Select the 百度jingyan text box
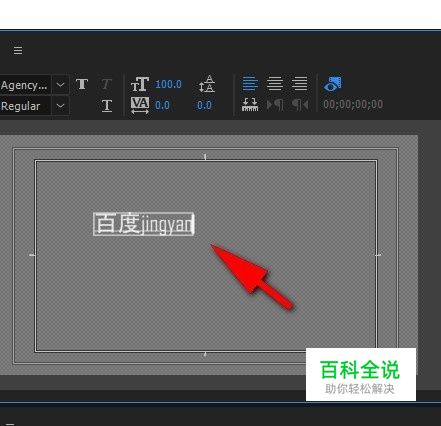The width and height of the screenshot is (441, 426). click(144, 224)
